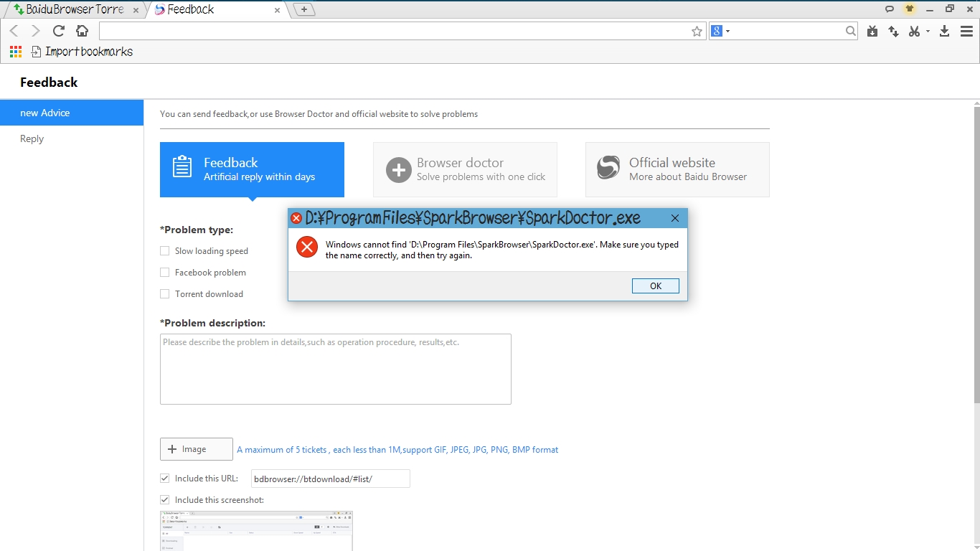This screenshot has height=551, width=980.
Task: Open the browser hamburger menu
Action: 966,31
